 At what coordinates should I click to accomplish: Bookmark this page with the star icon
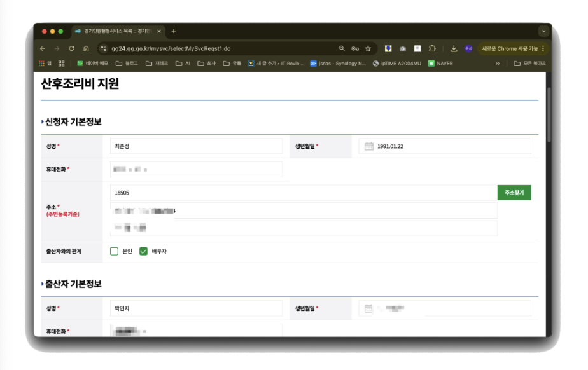(368, 48)
